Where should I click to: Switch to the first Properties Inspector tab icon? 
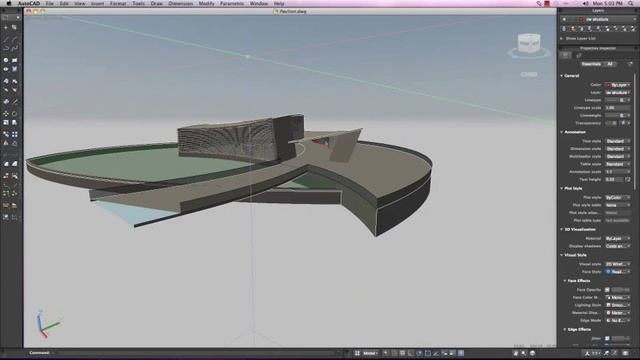566,55
